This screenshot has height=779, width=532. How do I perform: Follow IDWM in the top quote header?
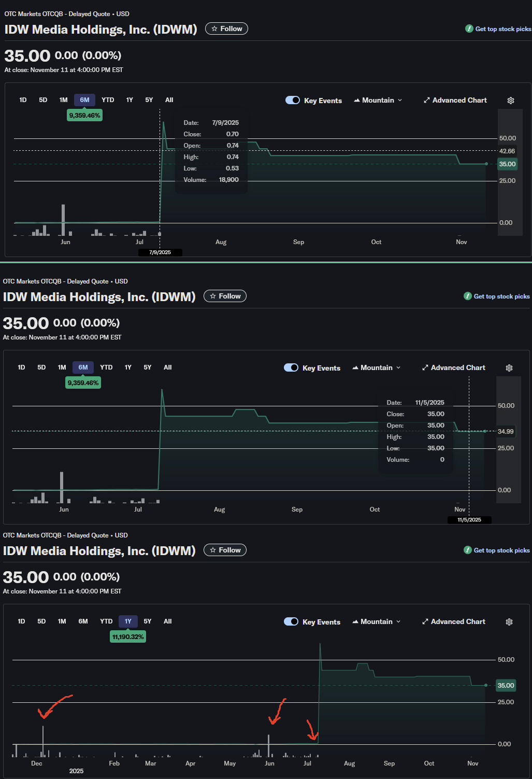coord(226,29)
